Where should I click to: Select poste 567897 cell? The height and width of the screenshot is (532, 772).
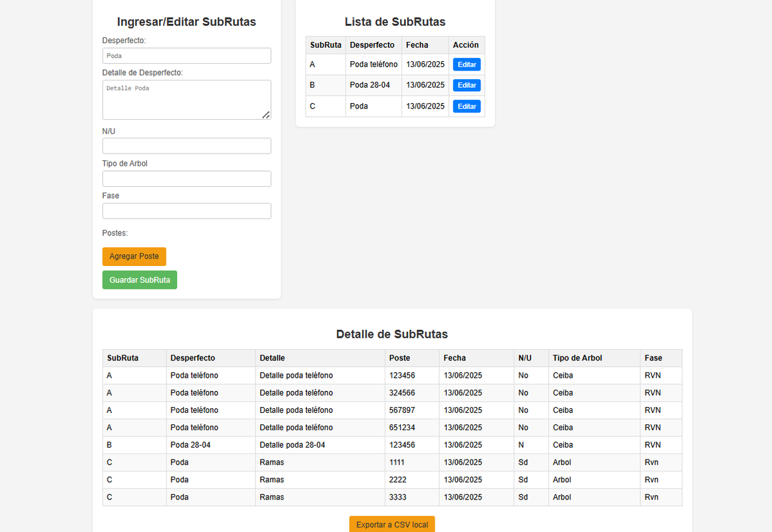[411, 410]
